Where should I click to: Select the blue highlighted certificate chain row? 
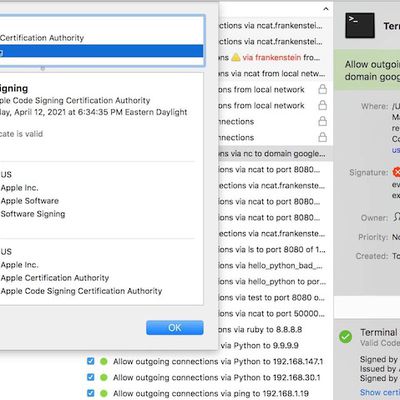coord(101,51)
